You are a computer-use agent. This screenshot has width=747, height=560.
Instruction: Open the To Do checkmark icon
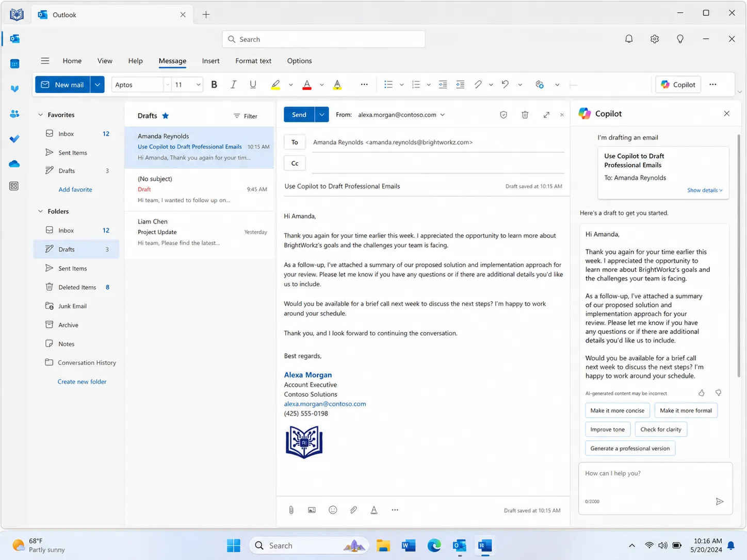pos(14,139)
